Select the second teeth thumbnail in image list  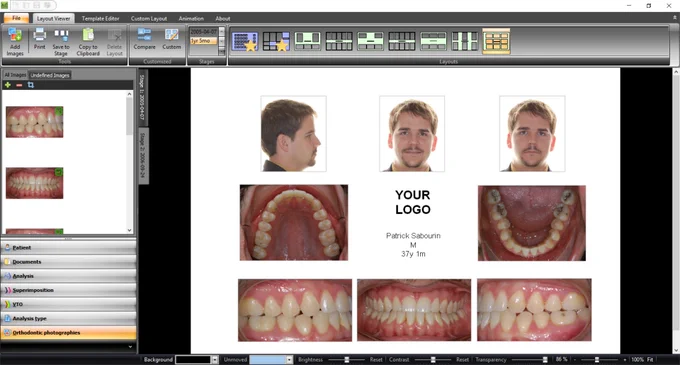34,183
